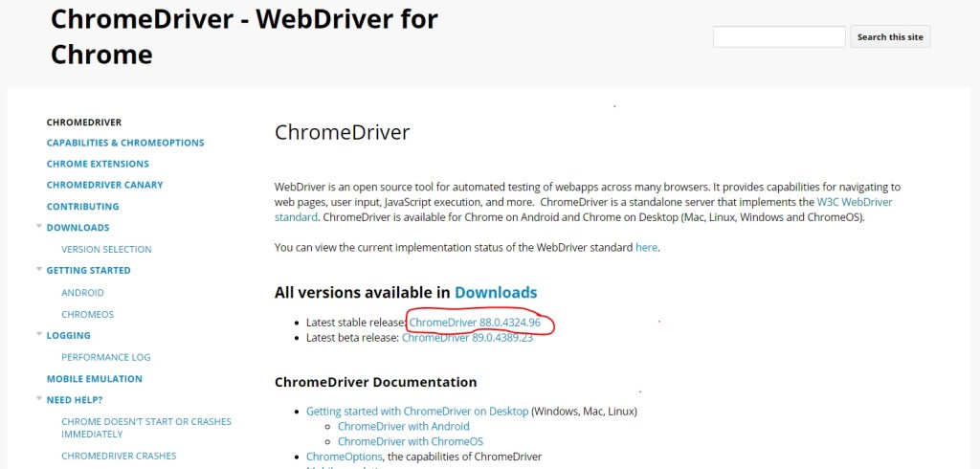Click the 'here' implementation status link
The image size is (980, 469).
[x=646, y=247]
